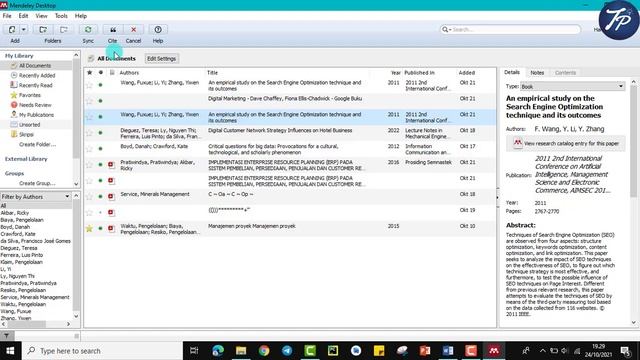Open Microsoft Word from the taskbar
The image size is (640, 360).
(448, 351)
